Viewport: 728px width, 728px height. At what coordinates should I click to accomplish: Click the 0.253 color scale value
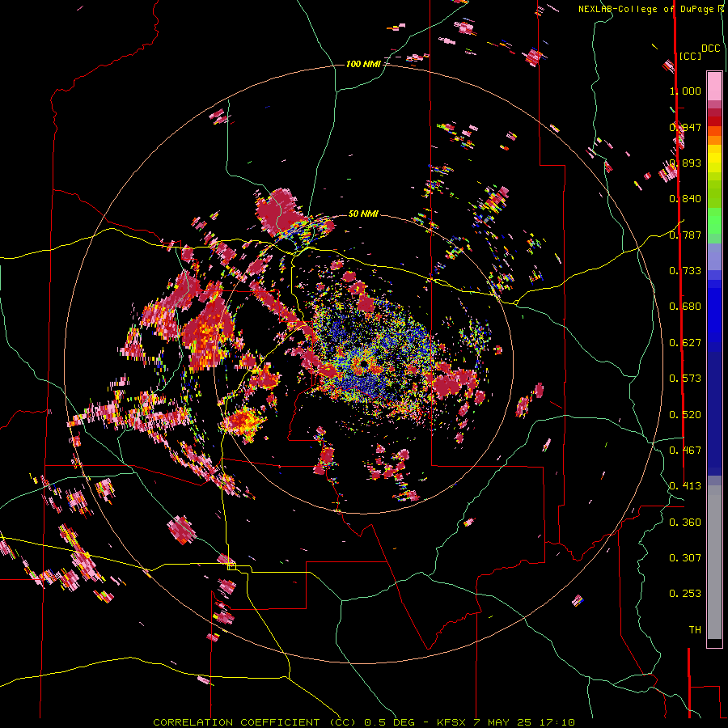[x=685, y=594]
